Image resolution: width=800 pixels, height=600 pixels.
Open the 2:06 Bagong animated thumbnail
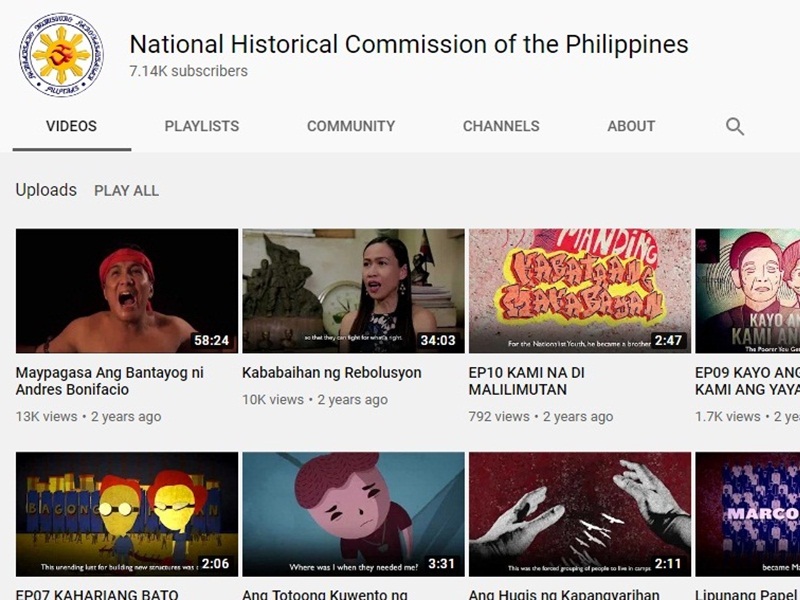coord(127,514)
